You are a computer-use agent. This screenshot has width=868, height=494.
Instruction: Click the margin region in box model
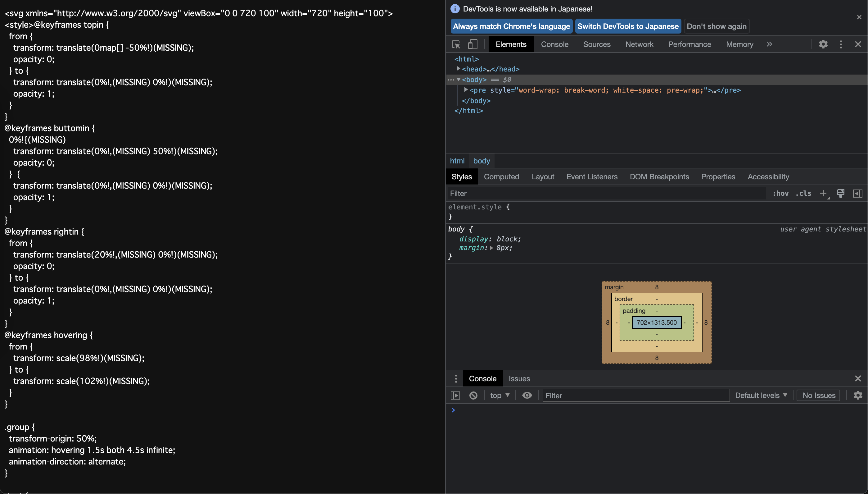coord(614,287)
